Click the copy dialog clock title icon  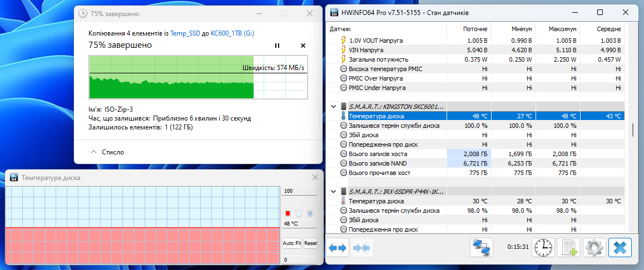[x=83, y=13]
